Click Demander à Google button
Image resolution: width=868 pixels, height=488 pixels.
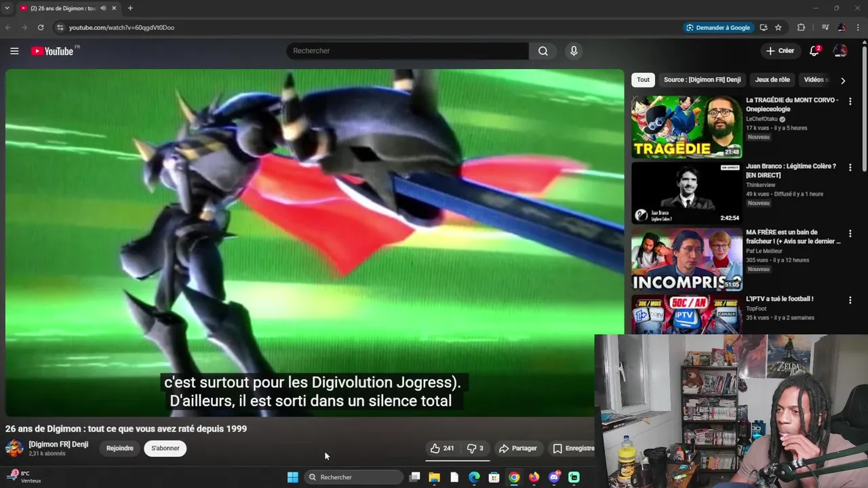pyautogui.click(x=718, y=27)
